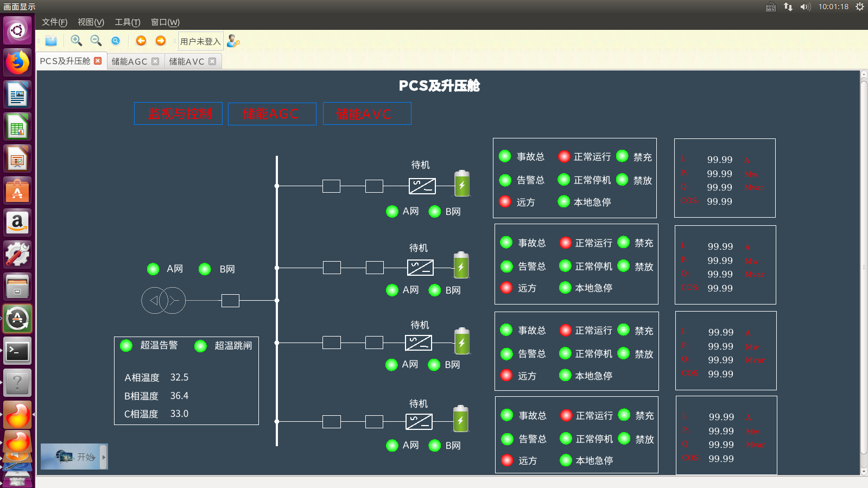Image resolution: width=868 pixels, height=488 pixels.
Task: Click the red 监视与控制 button
Action: [x=179, y=113]
